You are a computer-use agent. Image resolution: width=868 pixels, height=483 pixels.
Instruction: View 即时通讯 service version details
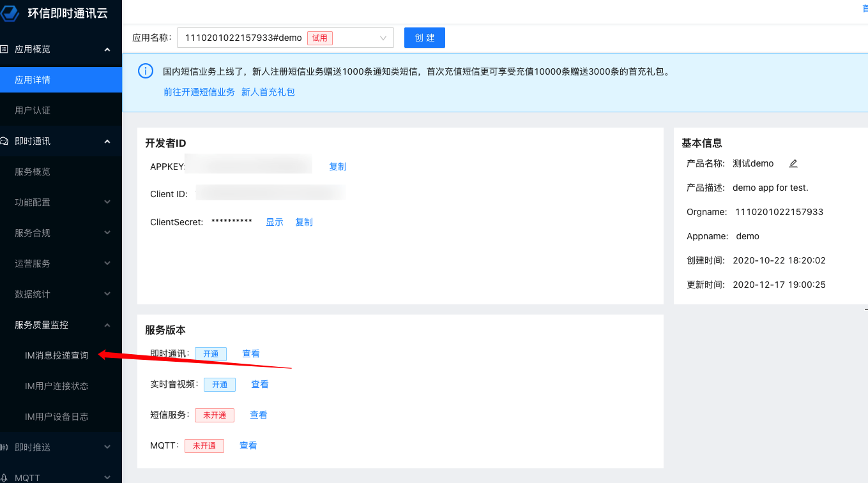pyautogui.click(x=251, y=353)
